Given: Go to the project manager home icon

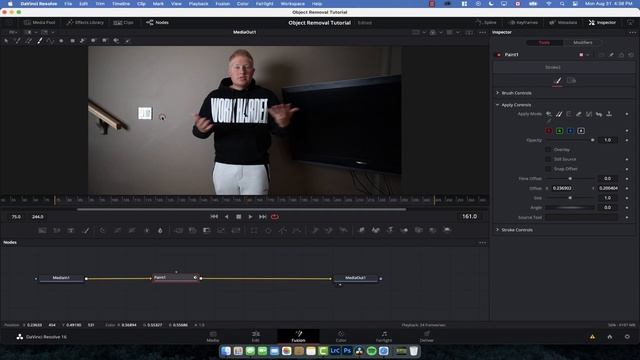Looking at the screenshot, I should (609, 337).
